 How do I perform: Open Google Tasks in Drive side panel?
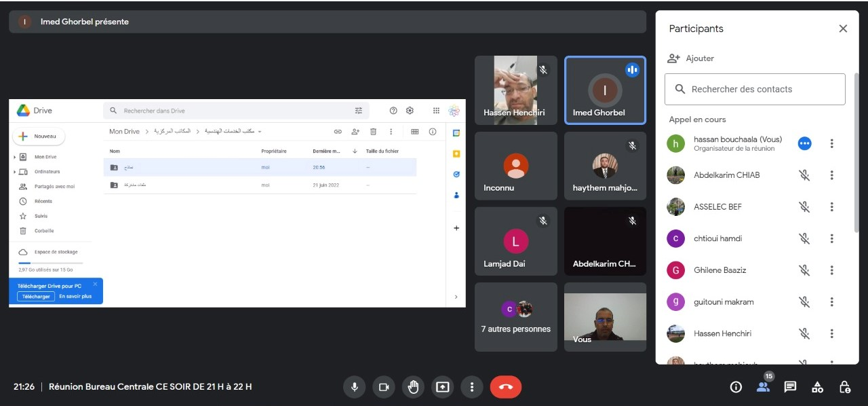(x=456, y=174)
